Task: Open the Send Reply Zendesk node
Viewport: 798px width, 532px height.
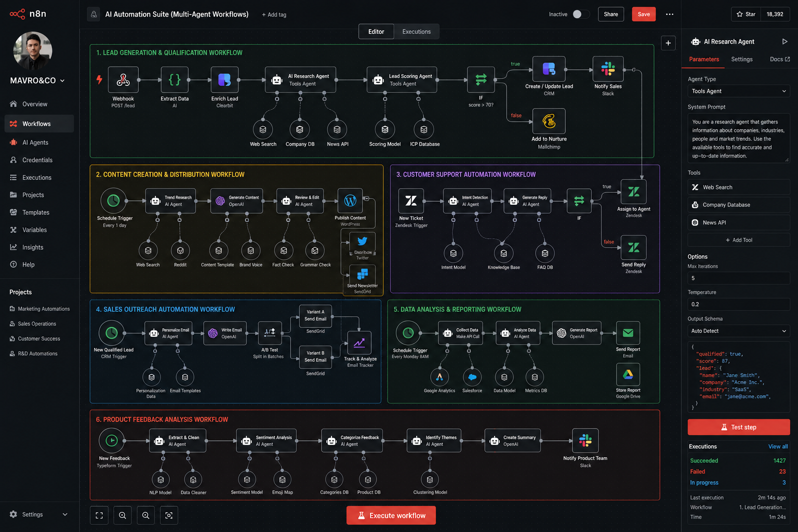Action: click(x=634, y=247)
